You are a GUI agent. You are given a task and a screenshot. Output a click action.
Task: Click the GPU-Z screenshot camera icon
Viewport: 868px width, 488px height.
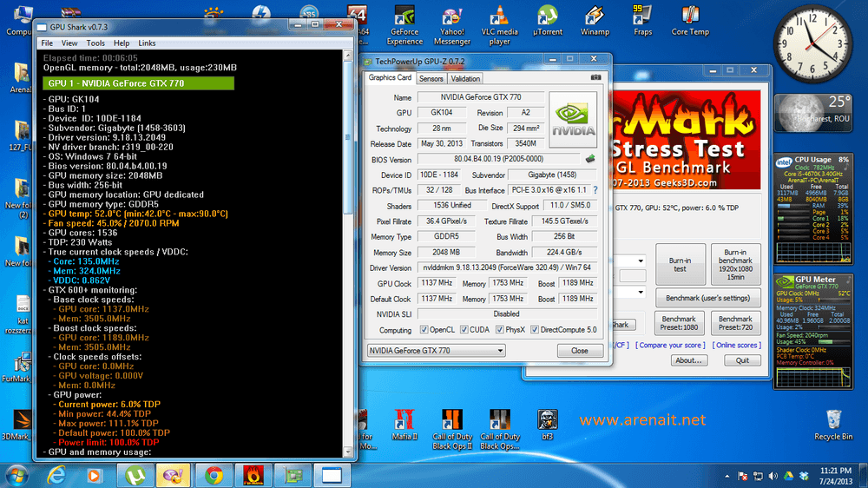(x=595, y=78)
